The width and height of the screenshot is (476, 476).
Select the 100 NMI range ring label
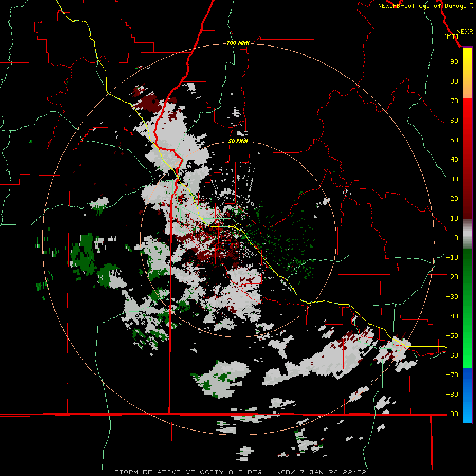238,43
